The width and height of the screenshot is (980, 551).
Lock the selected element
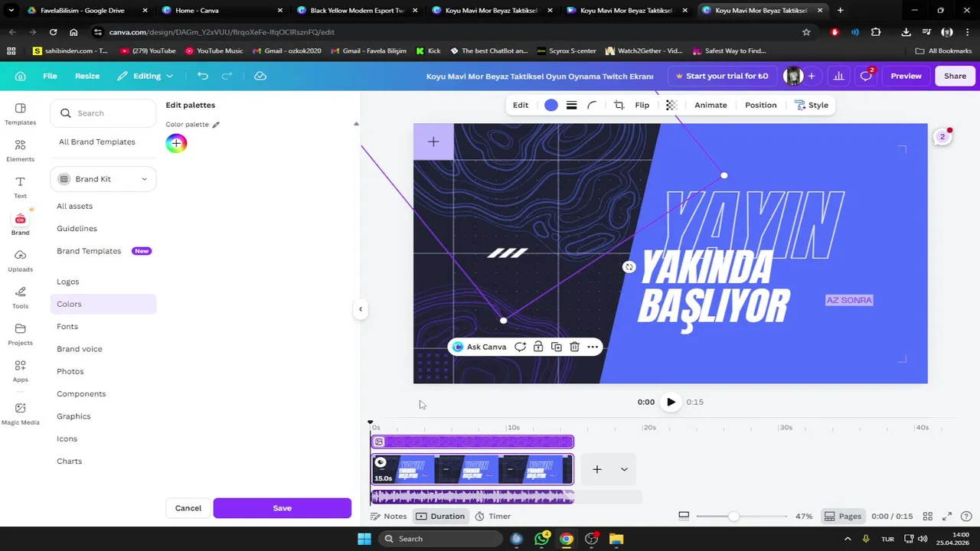[538, 347]
